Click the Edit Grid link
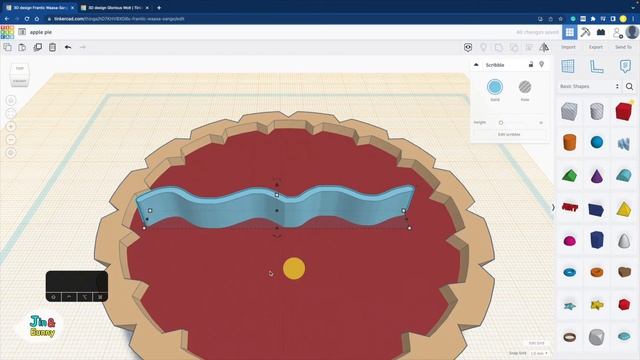640x360 pixels. tap(536, 343)
